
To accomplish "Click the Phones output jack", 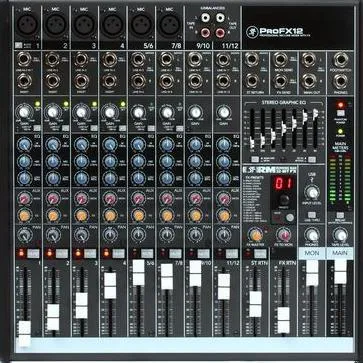I will pyautogui.click(x=341, y=81).
